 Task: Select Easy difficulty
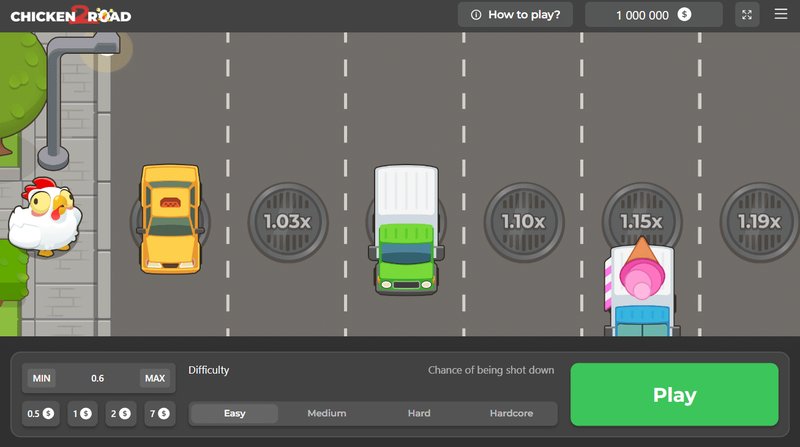(x=235, y=413)
